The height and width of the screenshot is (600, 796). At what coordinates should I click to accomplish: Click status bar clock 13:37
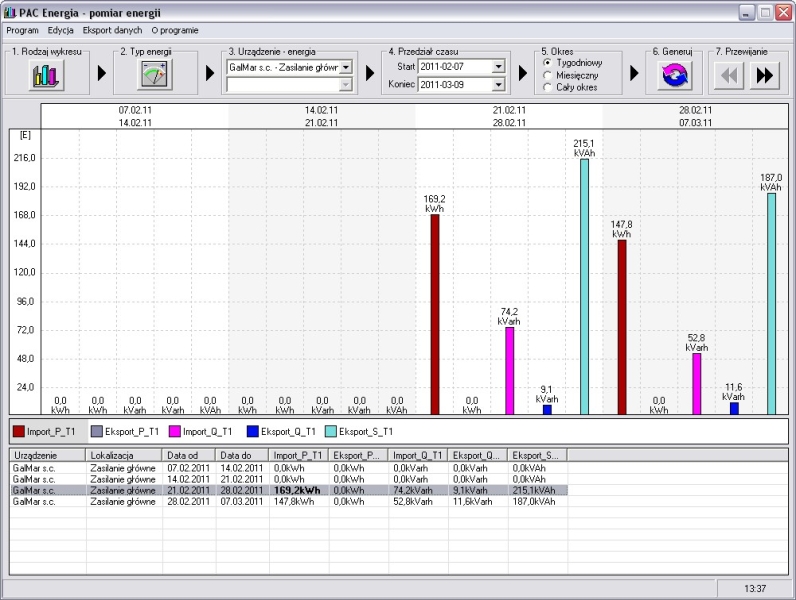click(755, 589)
